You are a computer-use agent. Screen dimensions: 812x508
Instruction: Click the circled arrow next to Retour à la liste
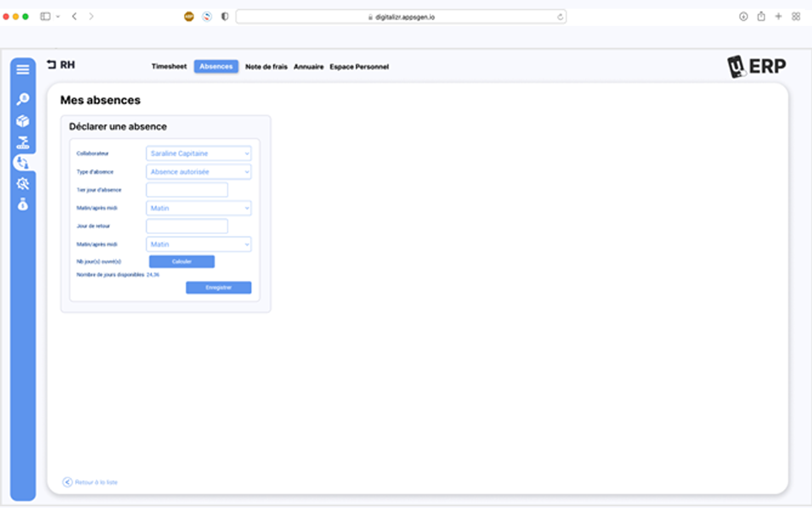pos(67,482)
